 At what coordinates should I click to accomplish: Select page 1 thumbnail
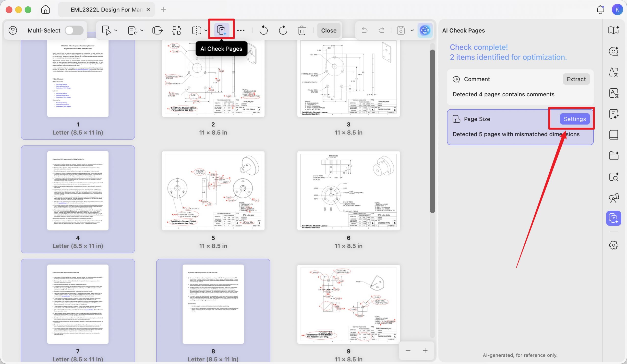coord(78,78)
